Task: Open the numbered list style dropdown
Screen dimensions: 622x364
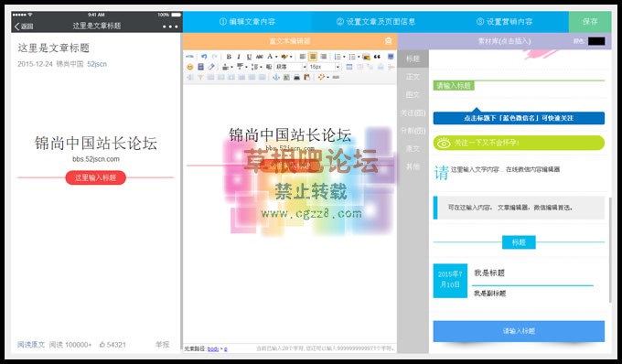Action: pos(344,57)
